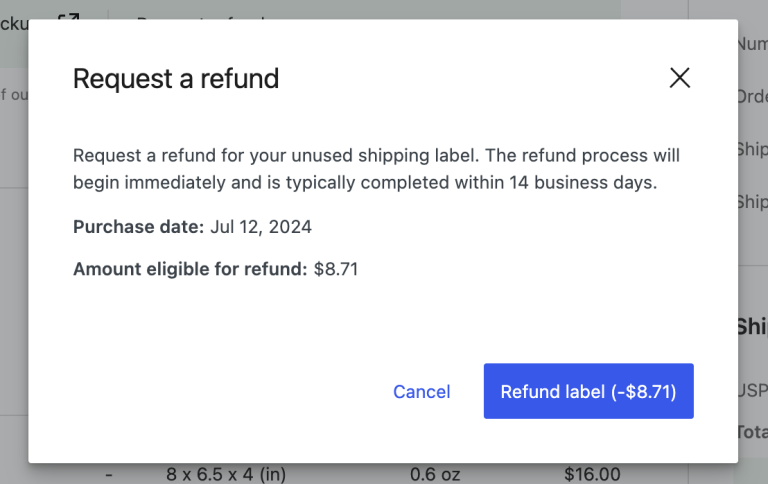
Task: Select the Jul 12, 2024 date value
Action: click(x=261, y=227)
